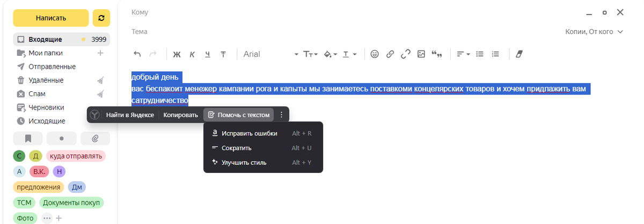
Task: Insert a hyperlink
Action: (x=390, y=54)
